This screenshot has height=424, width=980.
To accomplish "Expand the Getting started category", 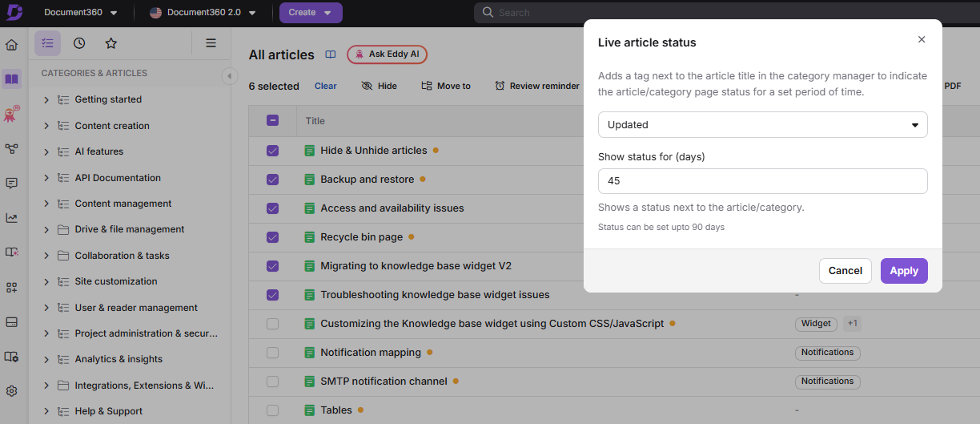I will pyautogui.click(x=46, y=100).
